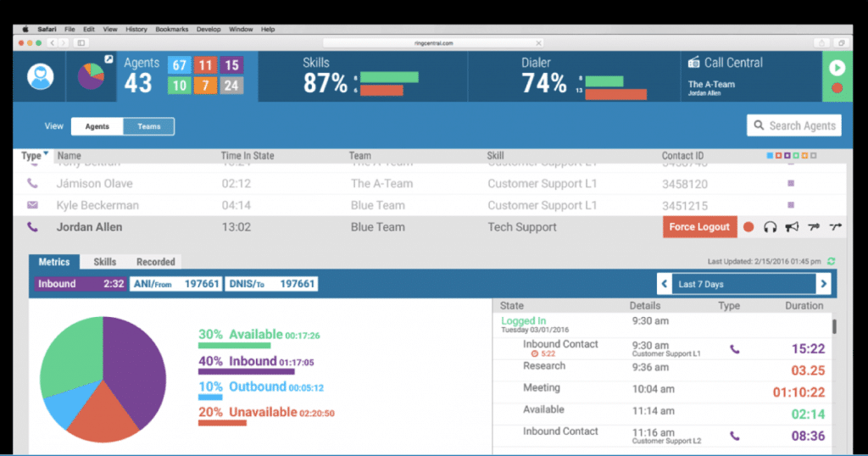Click the Force Logout button
Viewport: 868px width, 456px height.
pos(699,227)
